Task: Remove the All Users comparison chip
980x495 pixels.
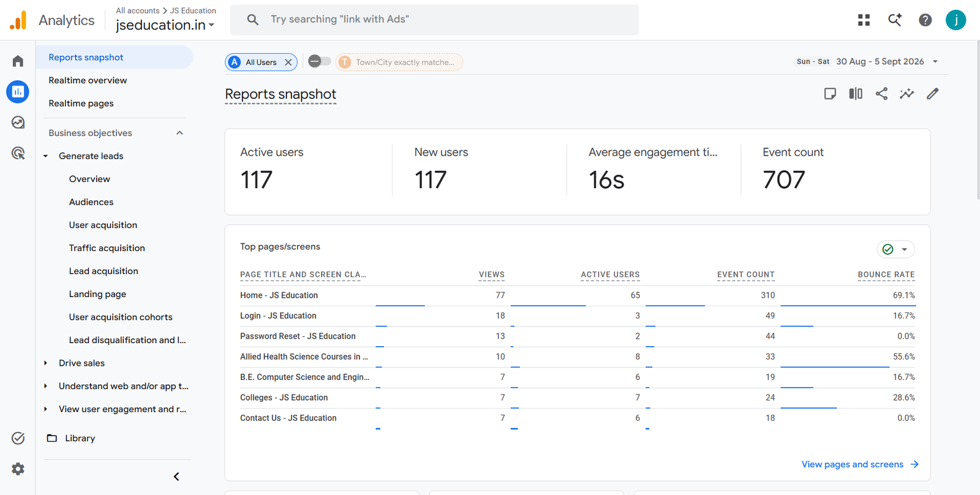Action: 288,62
